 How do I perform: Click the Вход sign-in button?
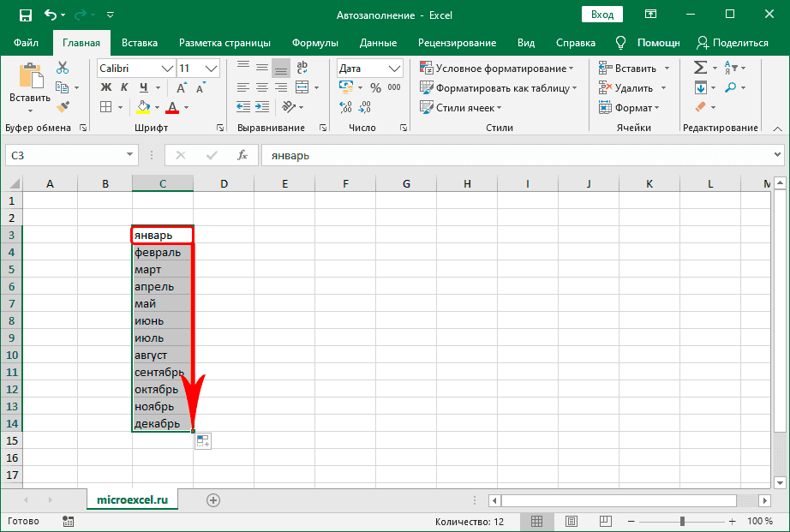pyautogui.click(x=602, y=15)
